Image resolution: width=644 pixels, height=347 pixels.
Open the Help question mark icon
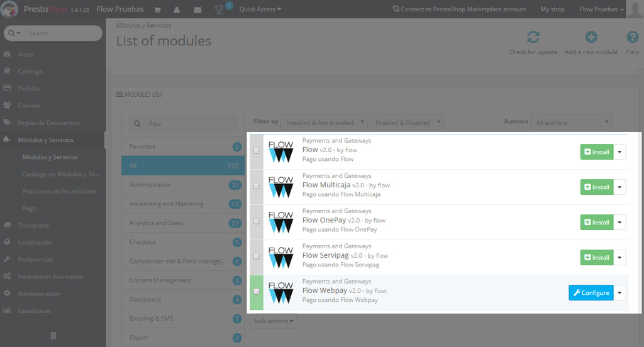[x=633, y=37]
